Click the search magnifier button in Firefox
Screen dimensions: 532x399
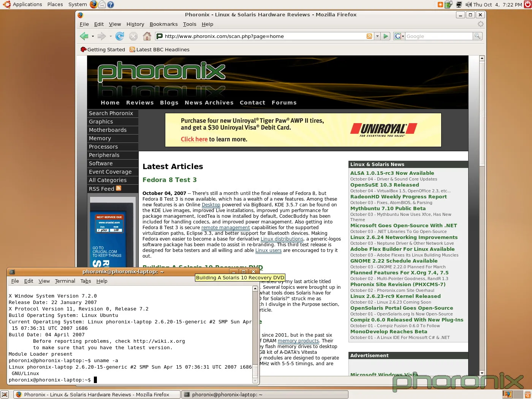coord(478,36)
